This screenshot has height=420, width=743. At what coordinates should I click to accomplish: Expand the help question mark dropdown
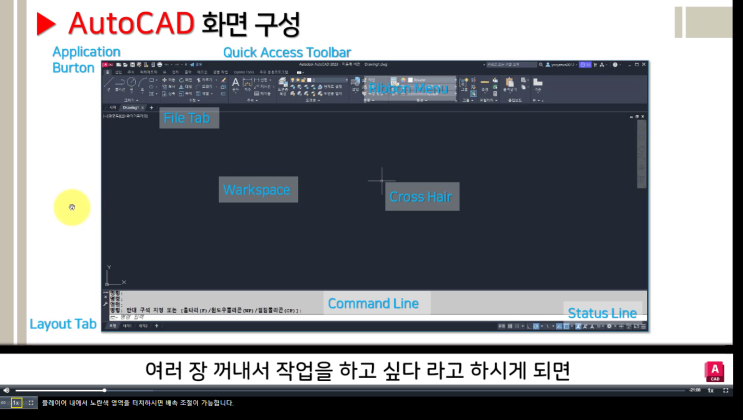[x=616, y=64]
